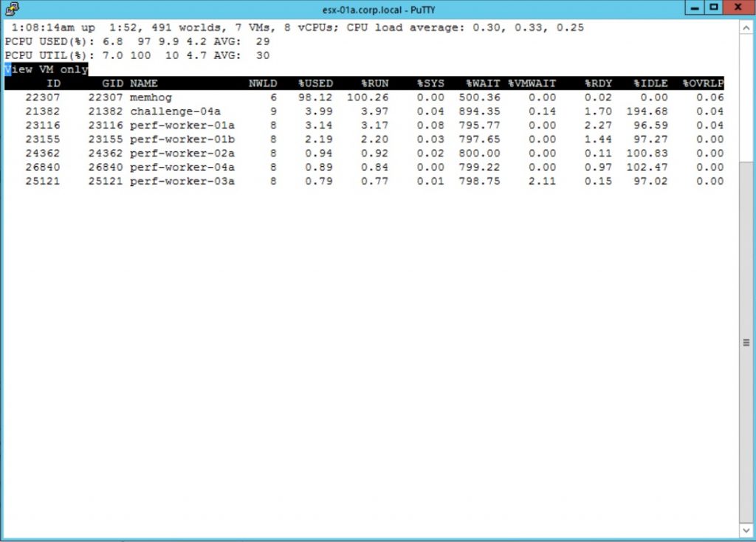This screenshot has height=542, width=756.
Task: Click the PCPU UTIL(%) label
Action: tap(49, 55)
